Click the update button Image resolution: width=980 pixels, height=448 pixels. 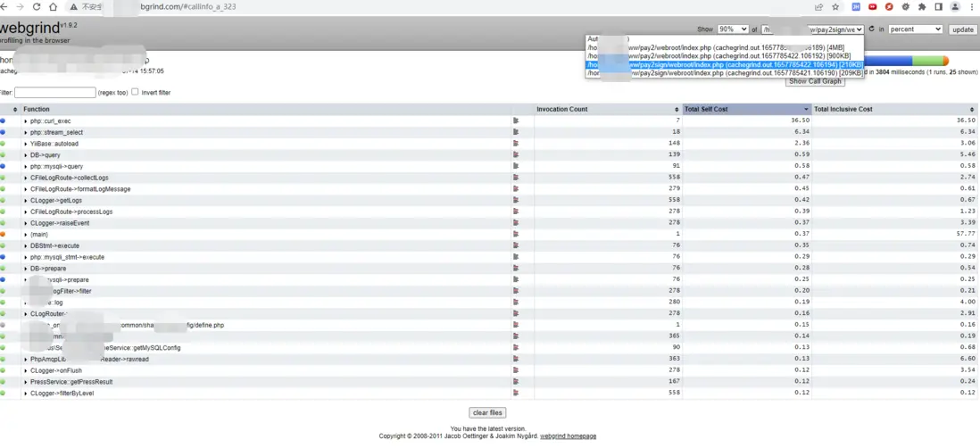(x=962, y=29)
